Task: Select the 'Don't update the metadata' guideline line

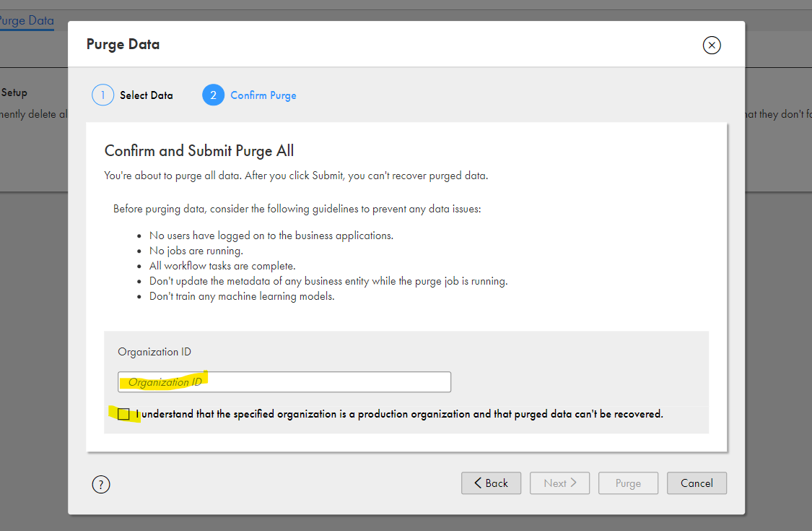Action: pyautogui.click(x=328, y=281)
